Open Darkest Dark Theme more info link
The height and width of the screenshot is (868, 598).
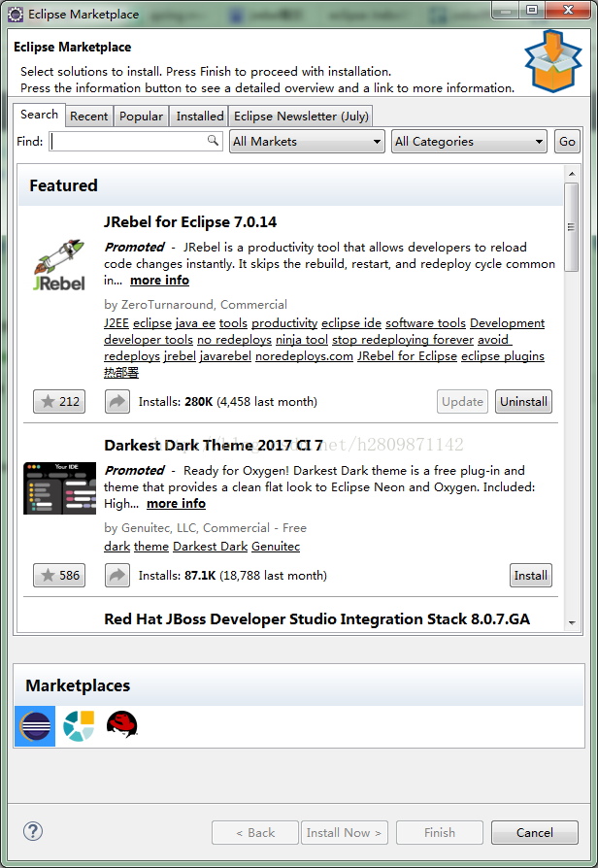(x=176, y=503)
